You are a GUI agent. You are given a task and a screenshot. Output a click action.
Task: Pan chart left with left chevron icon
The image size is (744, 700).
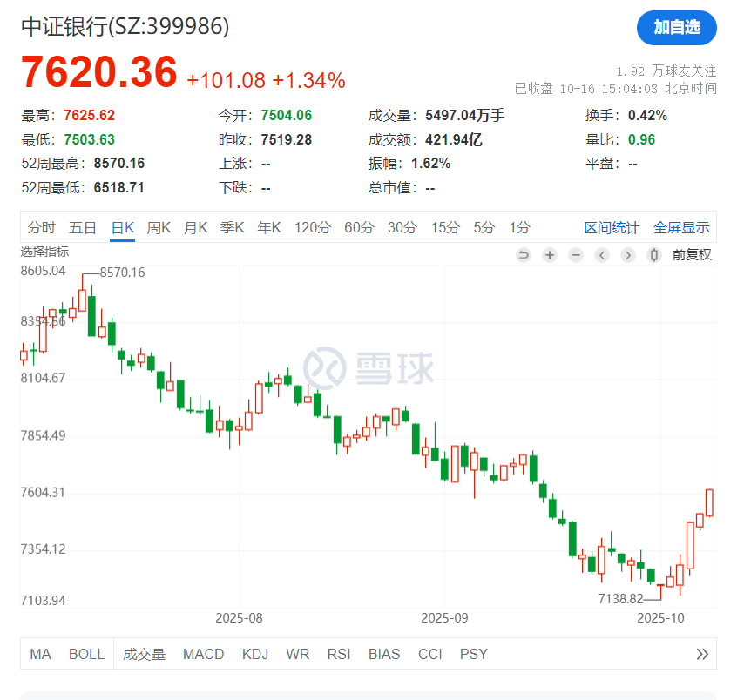(x=602, y=255)
